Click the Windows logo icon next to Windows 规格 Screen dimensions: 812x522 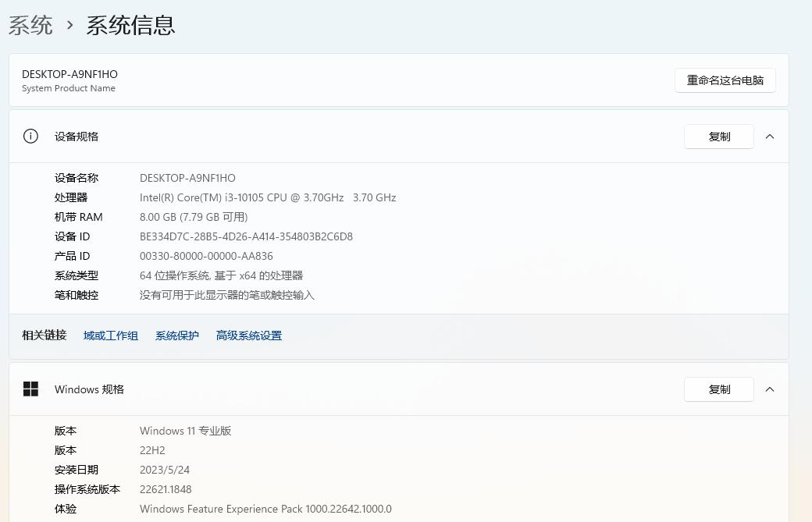pyautogui.click(x=30, y=389)
